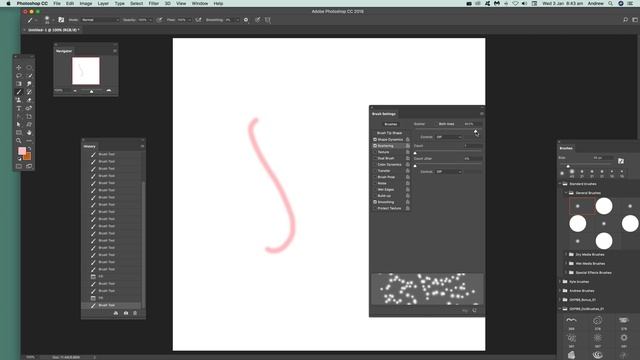640x360 pixels.
Task: Click the foreground pink color swatch
Action: pos(22,151)
